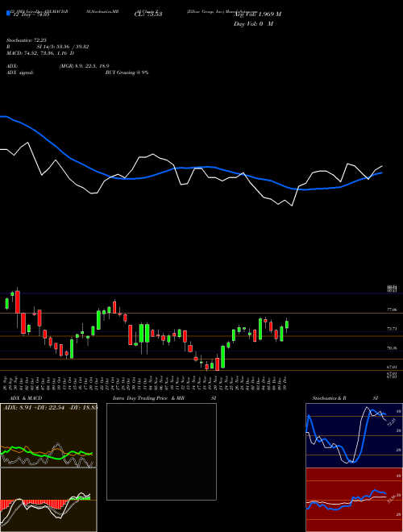Click the '26 Sep' date axis label
The width and height of the screenshot is (403, 532).
[x=6, y=383]
